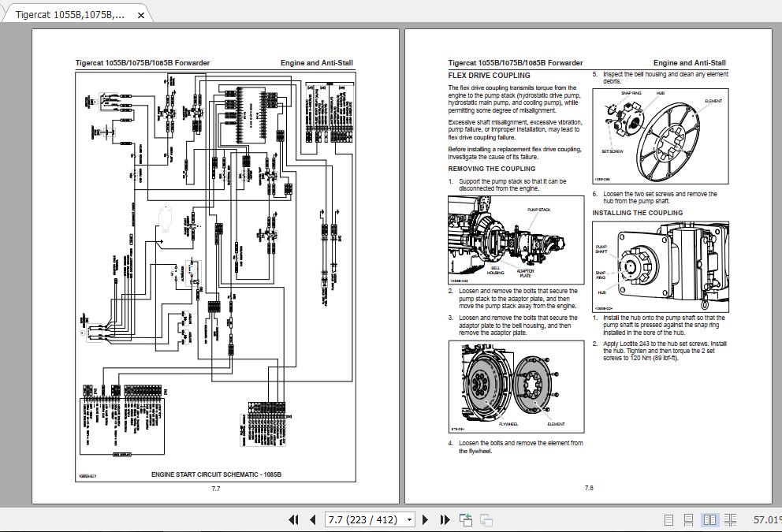Click the ENGINE START CIRCUIT SCHEMATIC diagram

217,276
